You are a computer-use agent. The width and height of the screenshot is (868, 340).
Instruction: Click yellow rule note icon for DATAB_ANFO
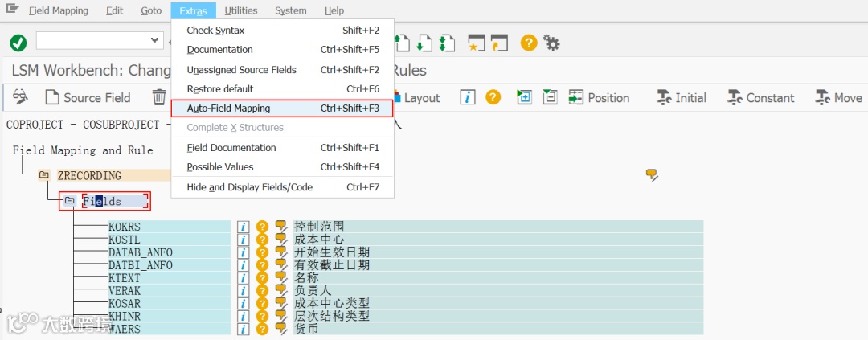click(x=282, y=252)
